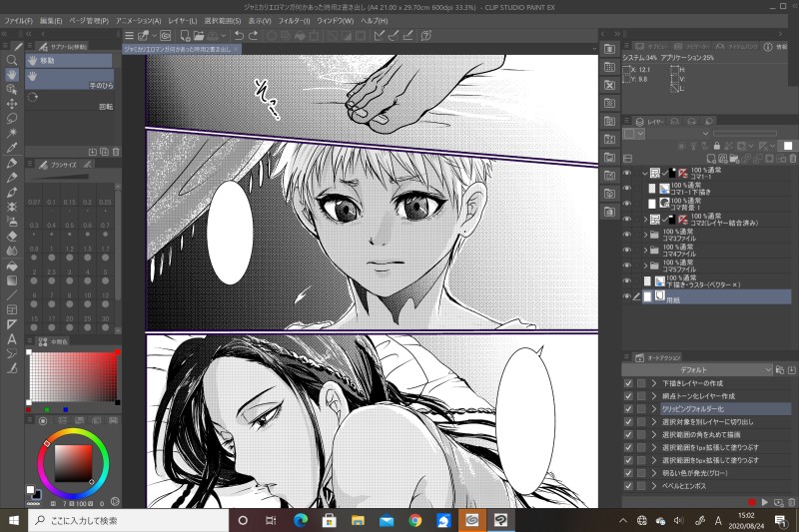Hide the 下描き・ラスター layer
799x532 pixels.
coord(627,281)
